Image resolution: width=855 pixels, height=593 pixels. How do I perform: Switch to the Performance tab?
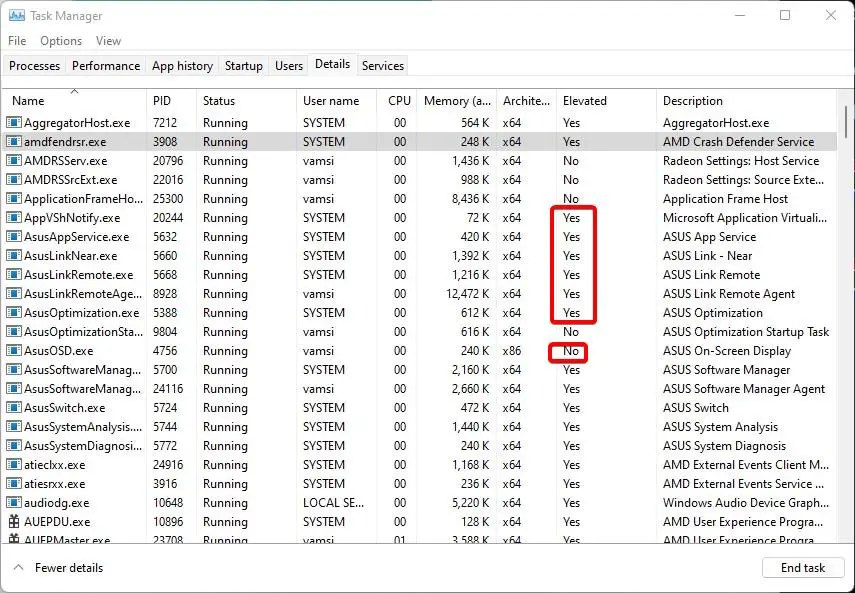point(106,66)
